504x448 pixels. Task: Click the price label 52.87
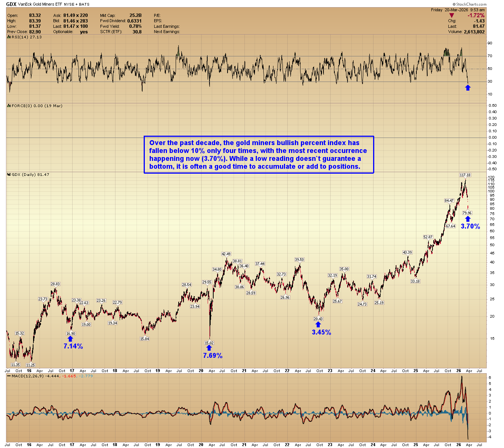tap(428, 237)
